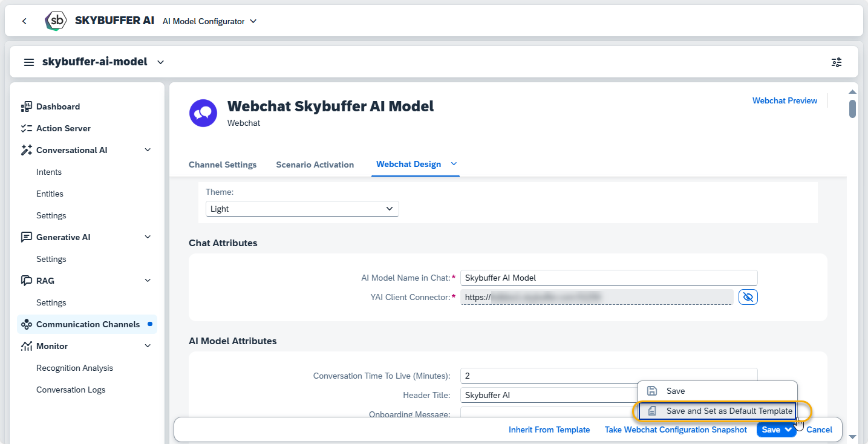Click the purple Webchat avatar icon

tap(203, 113)
